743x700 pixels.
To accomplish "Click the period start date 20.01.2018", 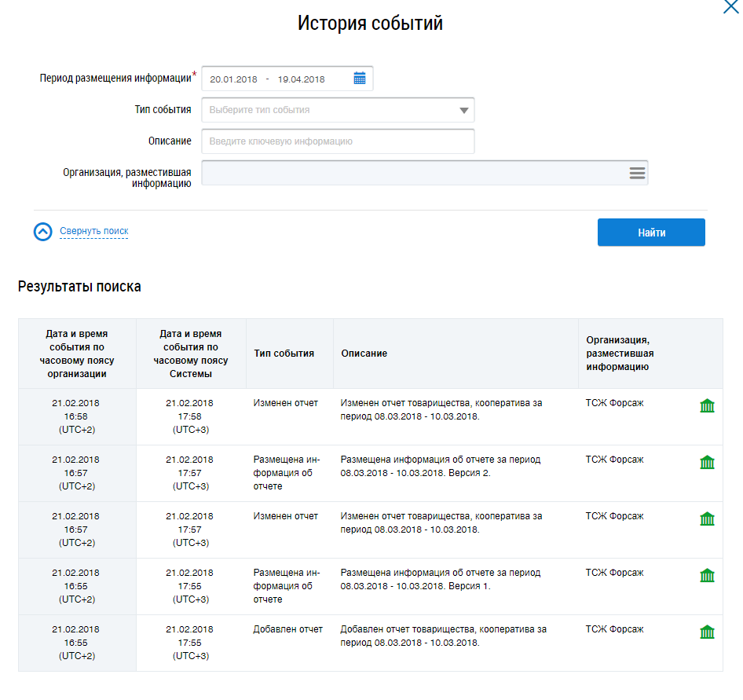I will point(233,79).
